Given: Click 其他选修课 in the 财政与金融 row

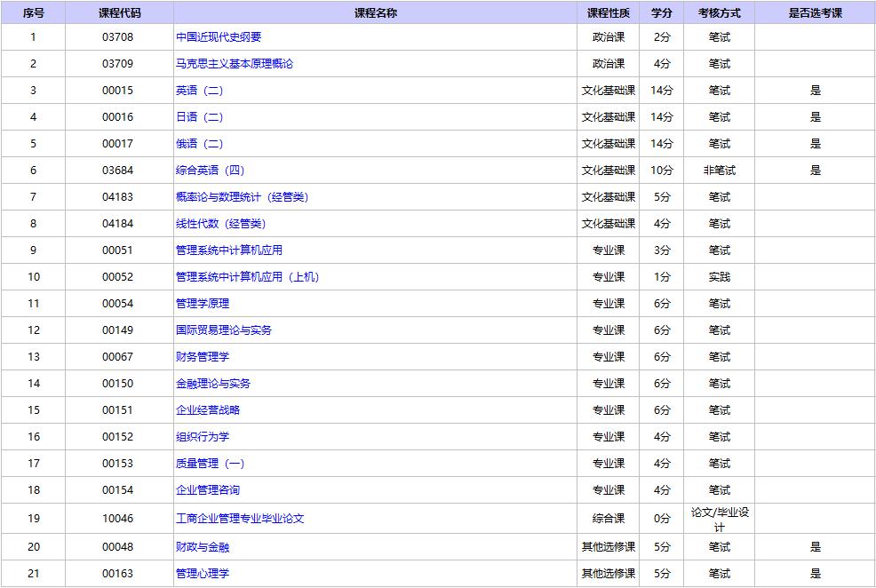Looking at the screenshot, I should [609, 546].
